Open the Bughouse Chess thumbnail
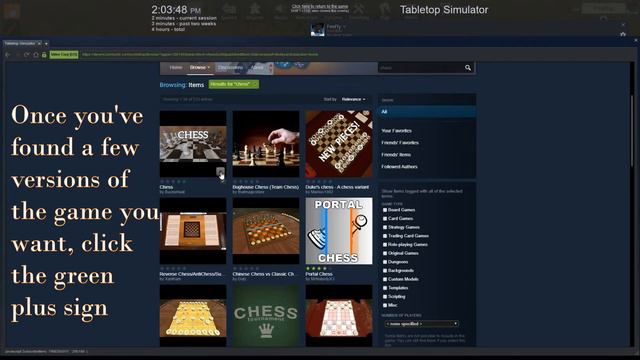This screenshot has height=360, width=640. [266, 144]
